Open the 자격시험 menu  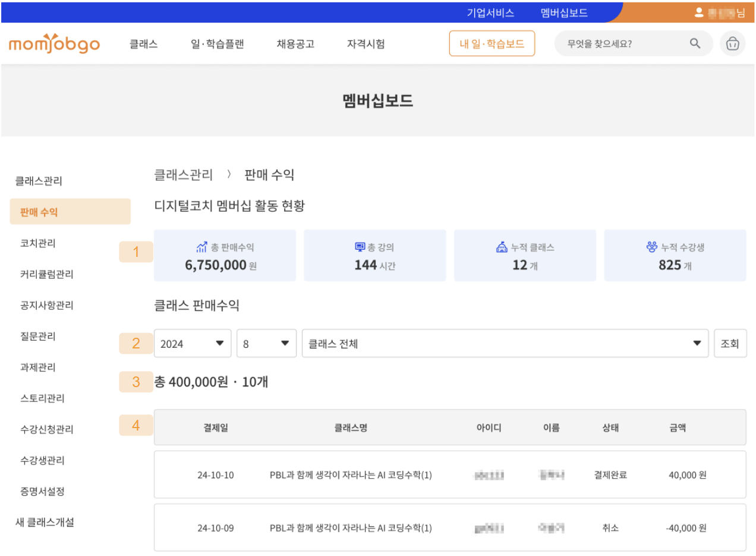pyautogui.click(x=366, y=44)
